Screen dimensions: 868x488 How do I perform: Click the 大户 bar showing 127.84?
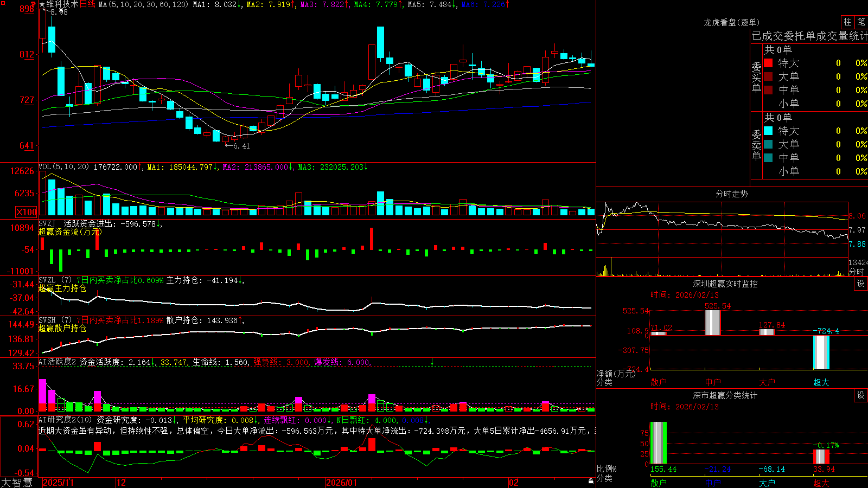[767, 332]
